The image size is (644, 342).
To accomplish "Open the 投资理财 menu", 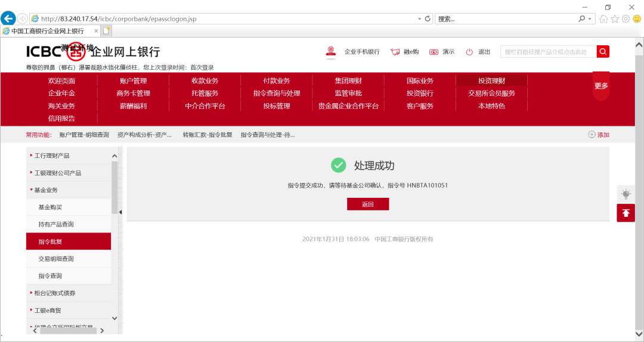I will pyautogui.click(x=491, y=81).
